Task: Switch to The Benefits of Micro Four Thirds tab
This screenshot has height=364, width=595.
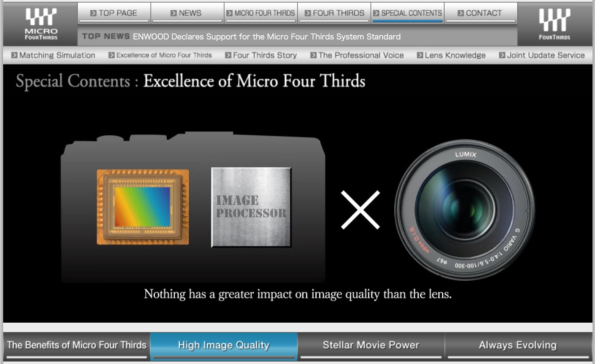Action: pos(77,346)
